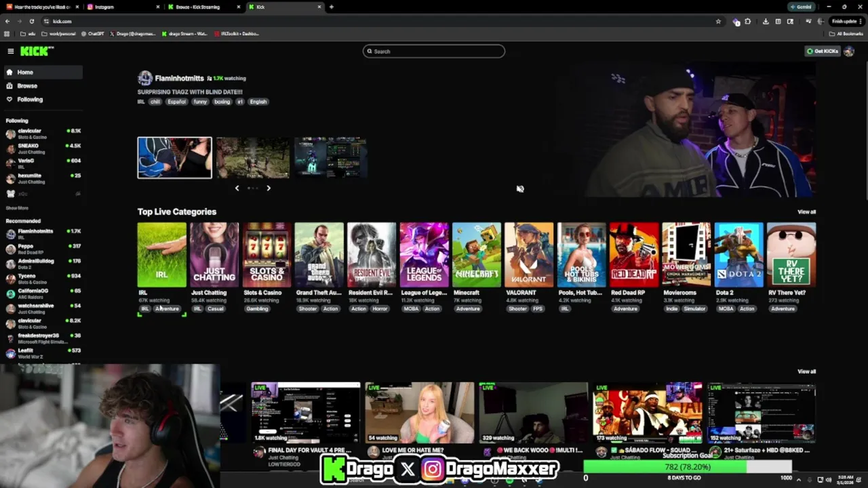Open the user profile avatar menu
The image size is (868, 488).
(x=848, y=51)
